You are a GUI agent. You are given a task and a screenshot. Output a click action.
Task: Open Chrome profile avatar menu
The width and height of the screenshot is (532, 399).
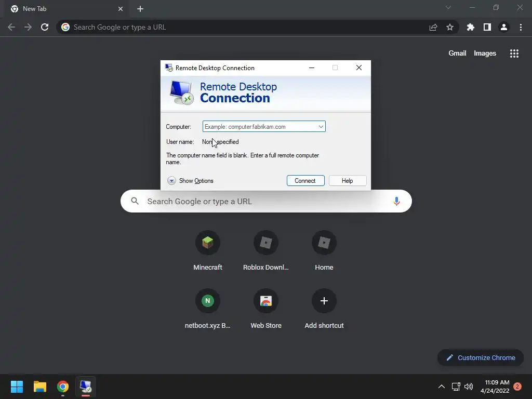[x=504, y=27]
